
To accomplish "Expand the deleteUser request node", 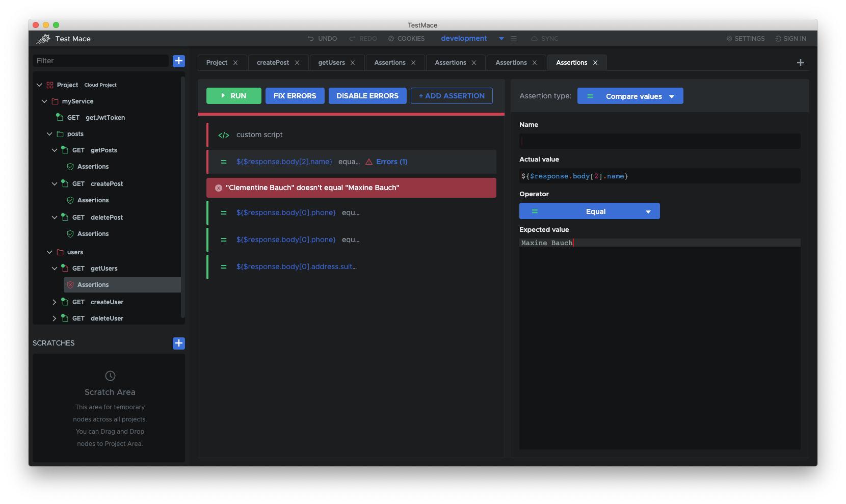I will (55, 319).
